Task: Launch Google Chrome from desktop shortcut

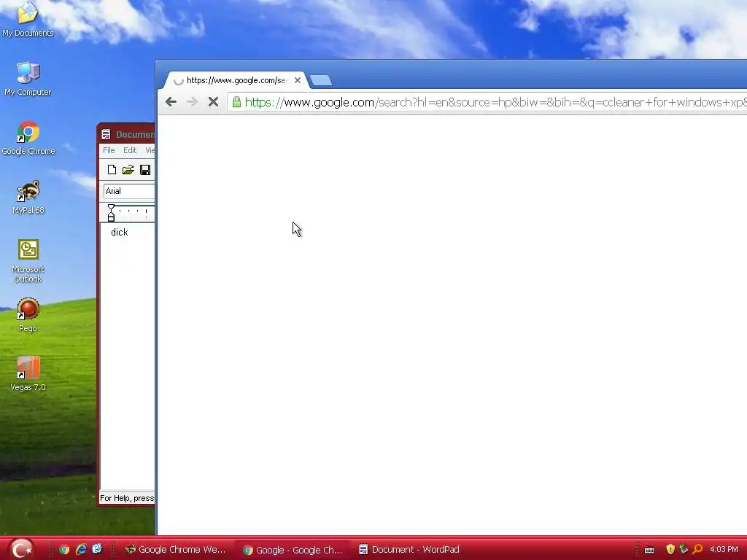Action: click(x=28, y=138)
